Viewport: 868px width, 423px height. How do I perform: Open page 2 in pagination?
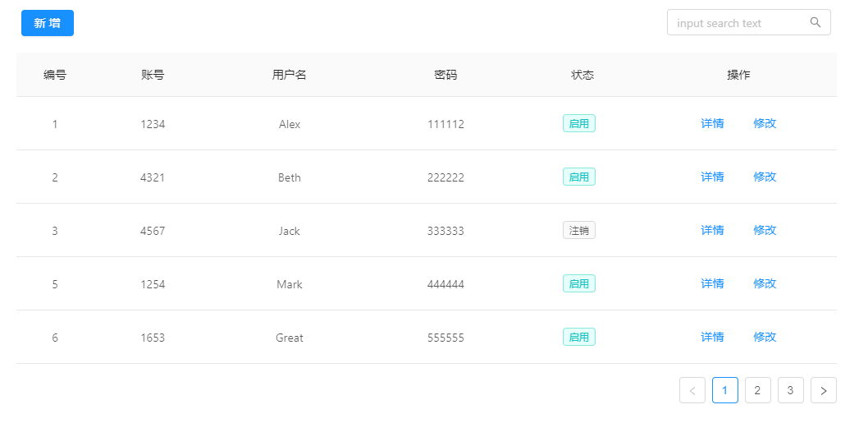click(x=757, y=390)
